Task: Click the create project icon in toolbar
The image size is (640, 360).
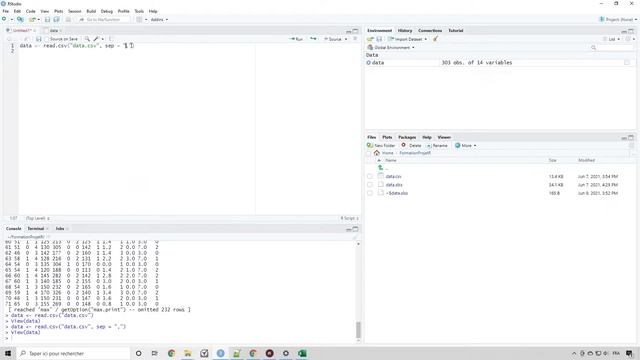Action: (x=20, y=19)
